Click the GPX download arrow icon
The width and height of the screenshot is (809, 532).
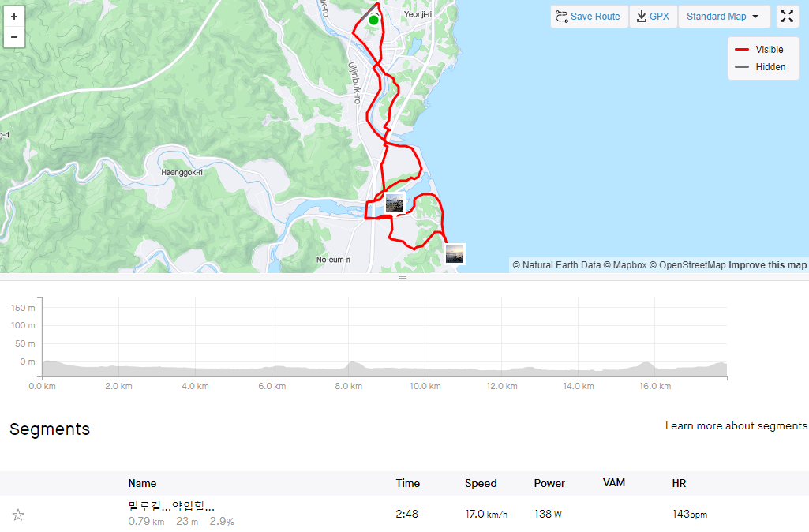tap(642, 17)
